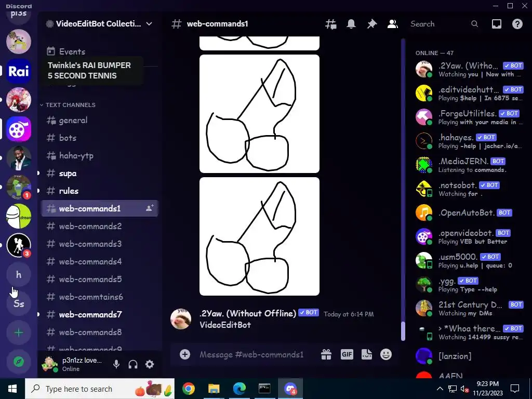Open the bottom drawing image attachment

point(260,236)
